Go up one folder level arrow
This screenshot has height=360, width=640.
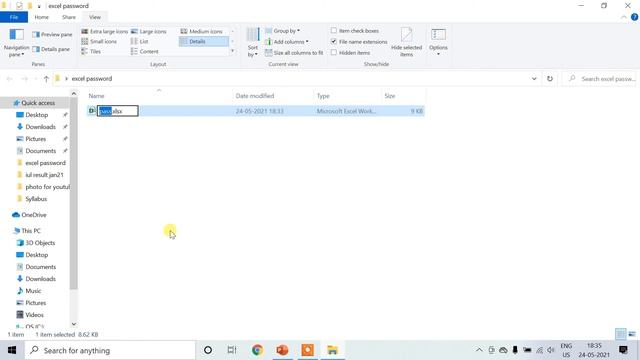point(46,79)
